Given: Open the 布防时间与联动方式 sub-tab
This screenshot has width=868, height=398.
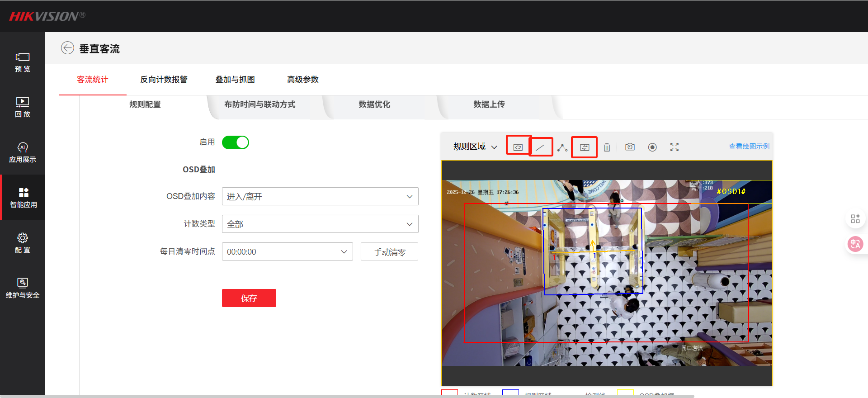Looking at the screenshot, I should click(x=259, y=104).
